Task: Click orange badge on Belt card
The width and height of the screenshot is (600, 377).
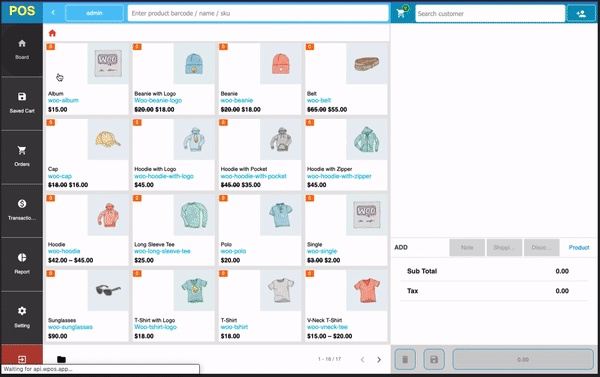Action: [x=310, y=47]
